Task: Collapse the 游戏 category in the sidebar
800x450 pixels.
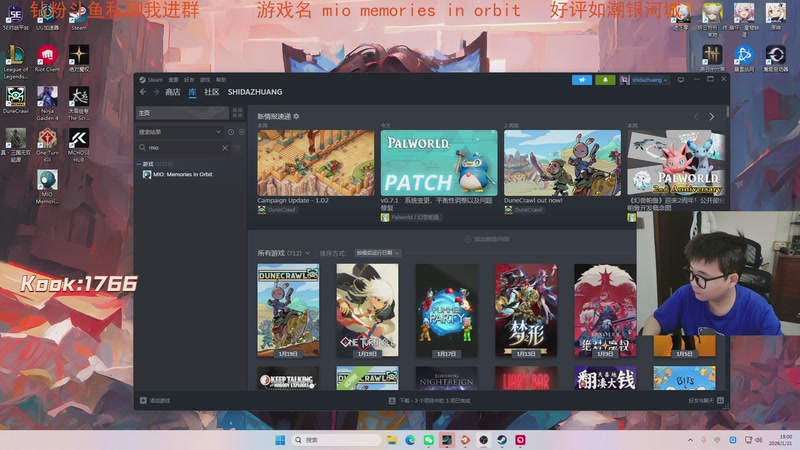Action: (138, 164)
